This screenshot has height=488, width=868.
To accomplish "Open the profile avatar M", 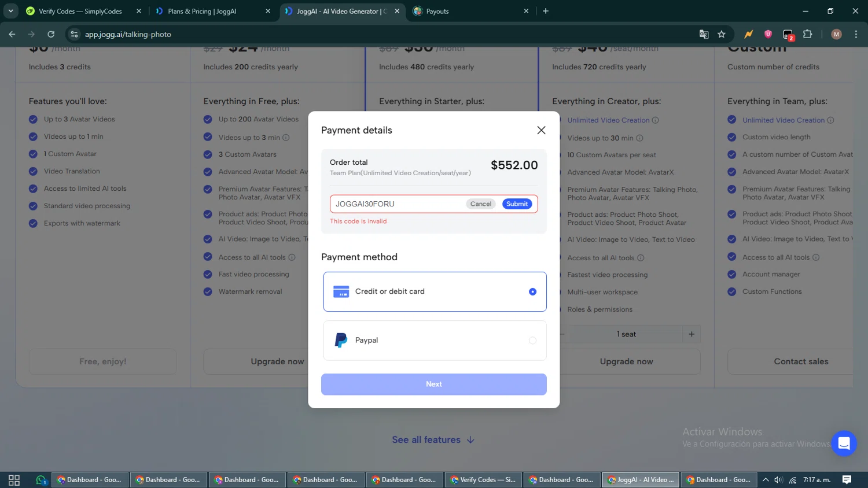I will point(836,34).
